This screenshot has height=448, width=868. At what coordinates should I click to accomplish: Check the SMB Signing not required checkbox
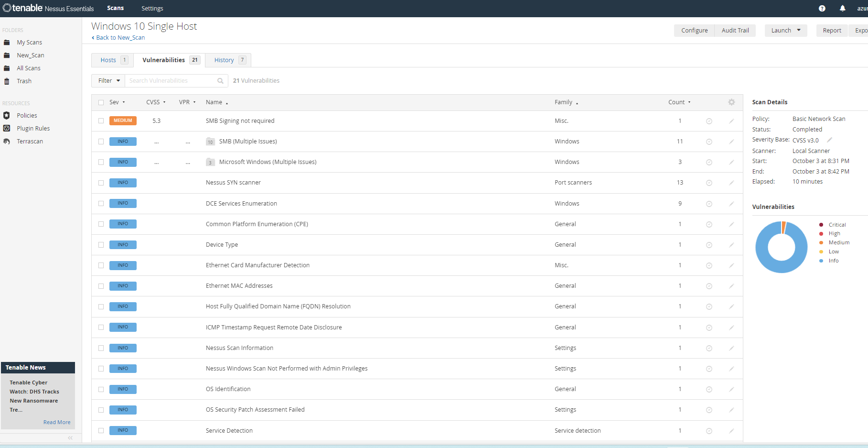click(x=101, y=121)
